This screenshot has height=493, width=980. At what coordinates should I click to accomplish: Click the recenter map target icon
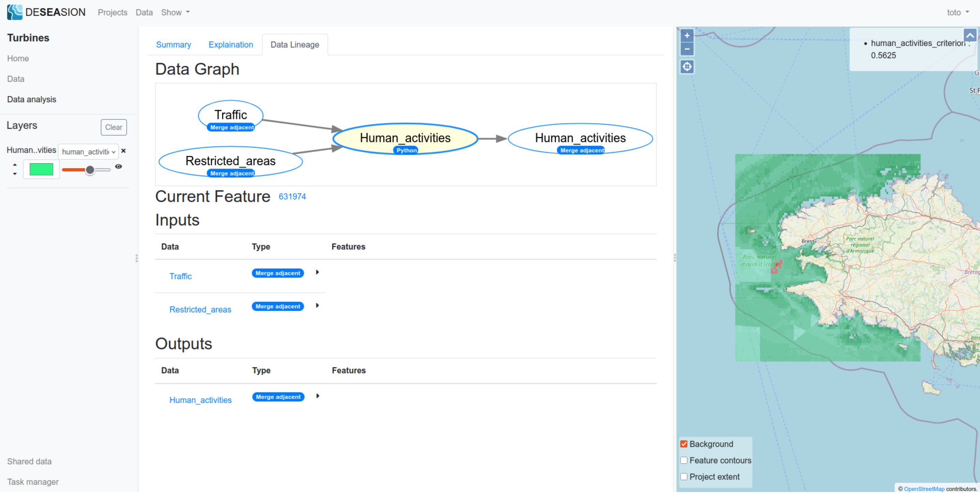click(687, 67)
